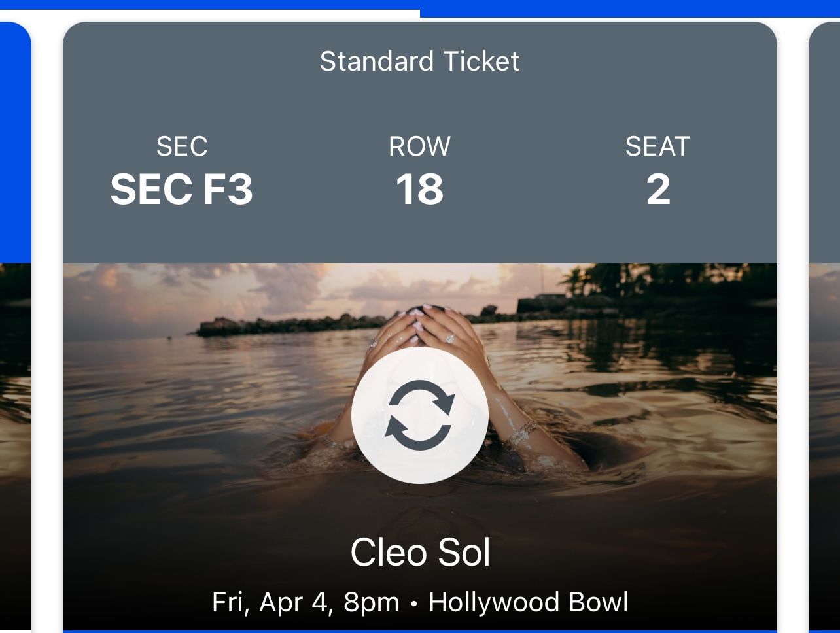The image size is (840, 633).
Task: Click the SEC label above F3
Action: [x=182, y=146]
